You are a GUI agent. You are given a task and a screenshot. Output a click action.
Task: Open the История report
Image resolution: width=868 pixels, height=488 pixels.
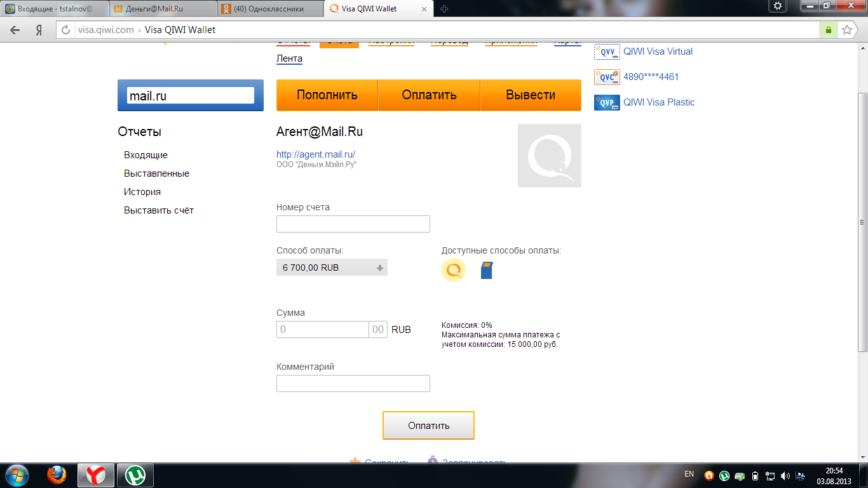(142, 192)
